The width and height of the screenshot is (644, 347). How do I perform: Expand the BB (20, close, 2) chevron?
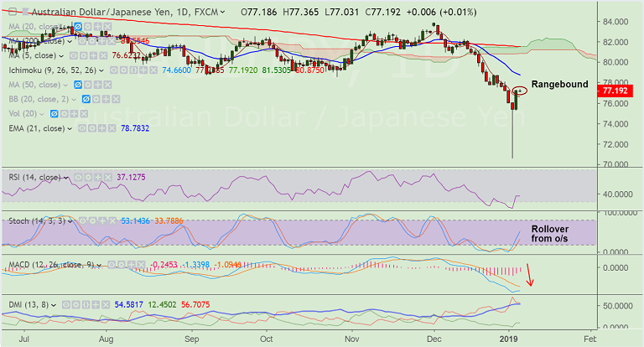(x=74, y=100)
